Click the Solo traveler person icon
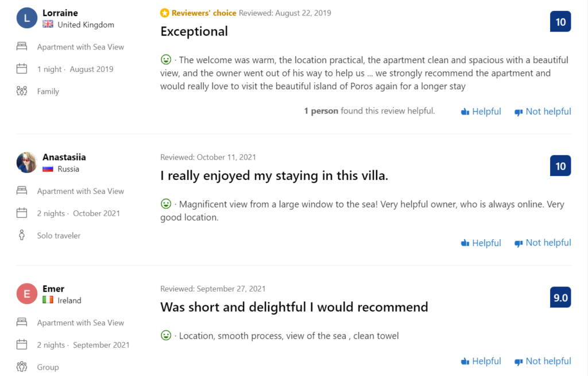 coord(22,235)
